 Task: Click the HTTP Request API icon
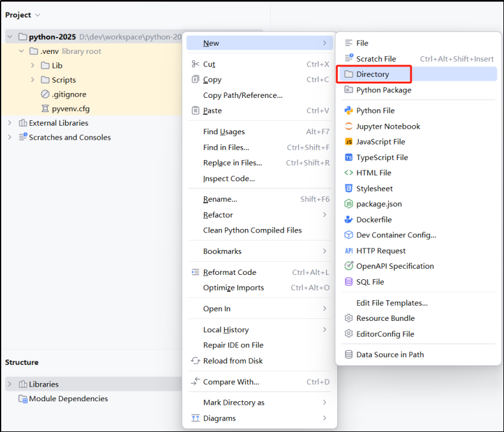tap(349, 251)
